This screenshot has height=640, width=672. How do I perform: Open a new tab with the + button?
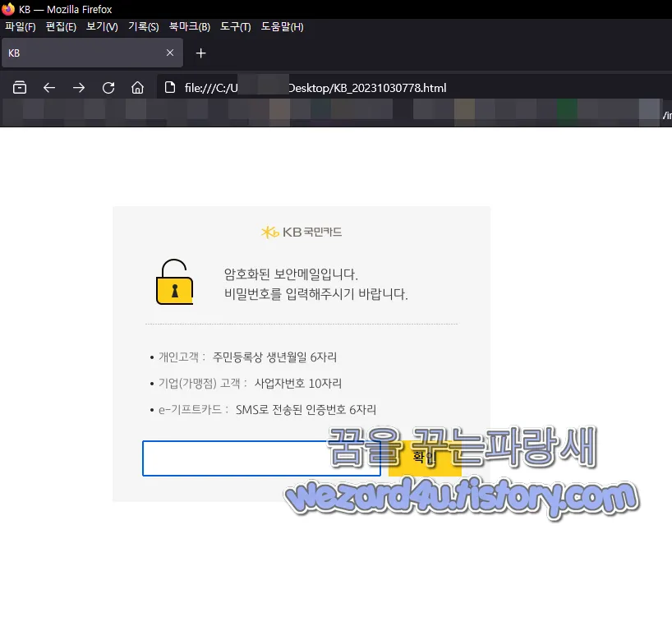point(200,53)
